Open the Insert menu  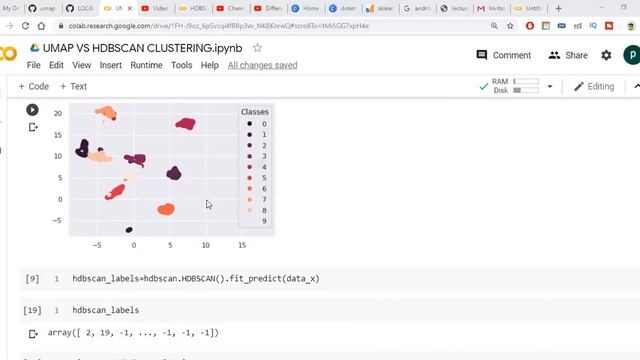111,65
